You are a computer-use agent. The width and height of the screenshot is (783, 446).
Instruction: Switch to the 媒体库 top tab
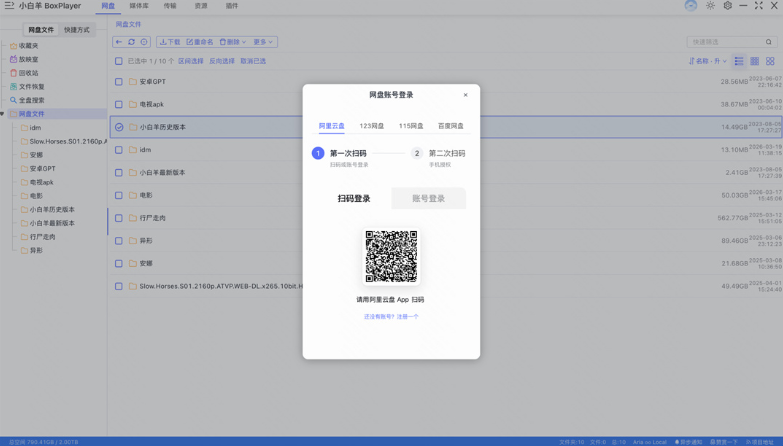[139, 6]
